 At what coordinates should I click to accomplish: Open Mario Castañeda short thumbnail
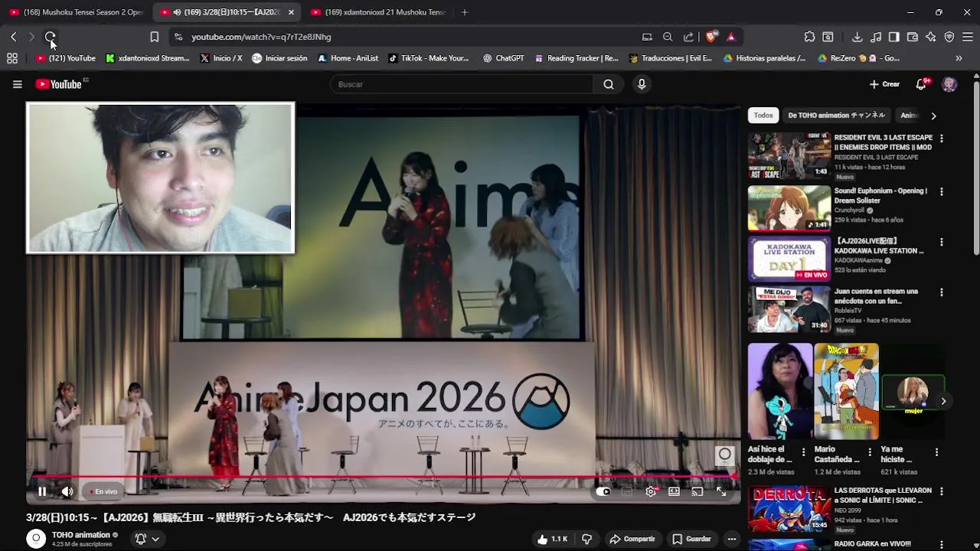(x=846, y=391)
